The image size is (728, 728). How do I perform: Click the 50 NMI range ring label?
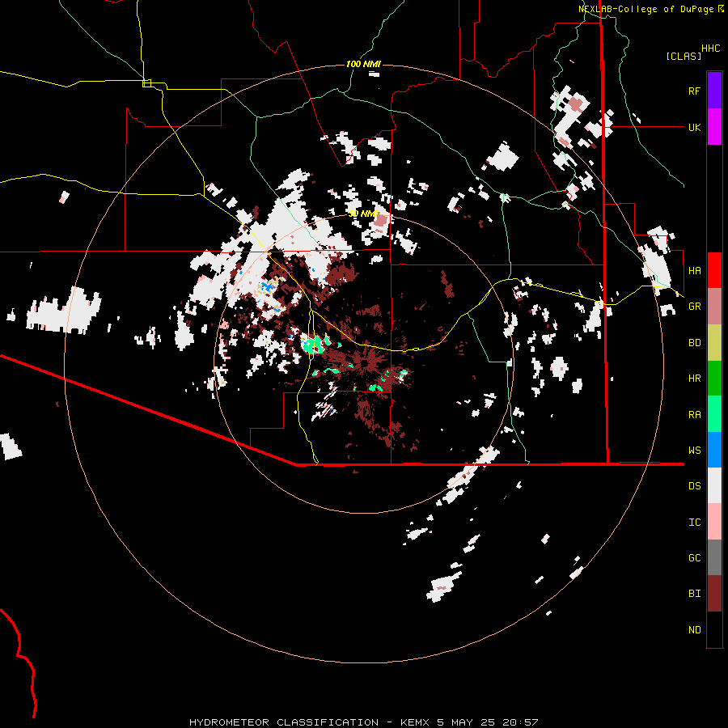click(x=363, y=214)
